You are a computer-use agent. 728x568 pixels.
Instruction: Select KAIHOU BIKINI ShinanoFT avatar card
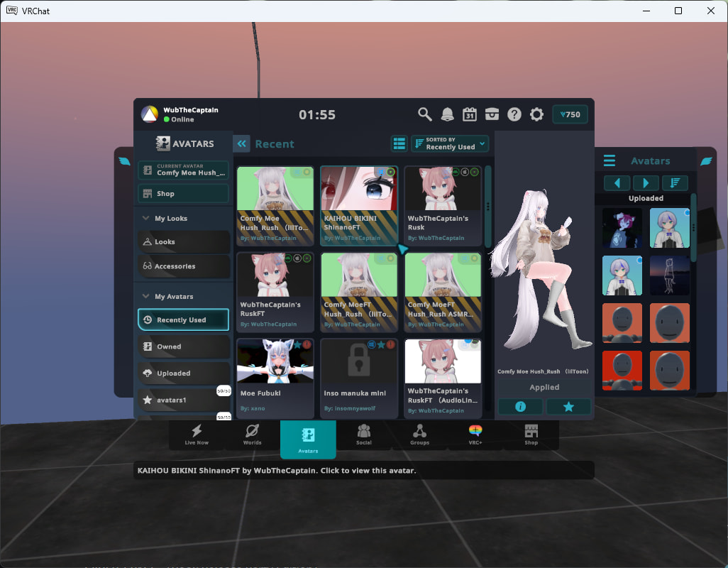click(x=359, y=206)
